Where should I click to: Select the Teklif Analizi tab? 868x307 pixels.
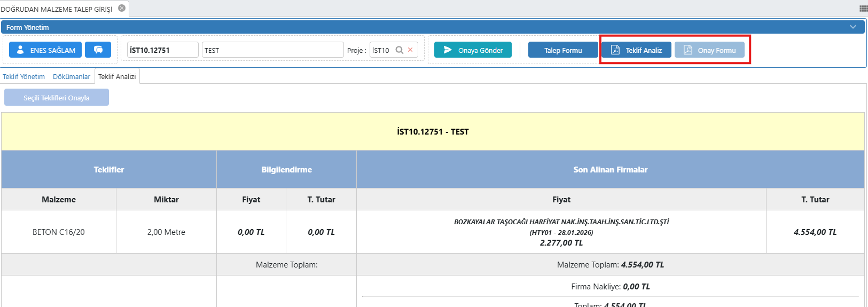coord(117,76)
